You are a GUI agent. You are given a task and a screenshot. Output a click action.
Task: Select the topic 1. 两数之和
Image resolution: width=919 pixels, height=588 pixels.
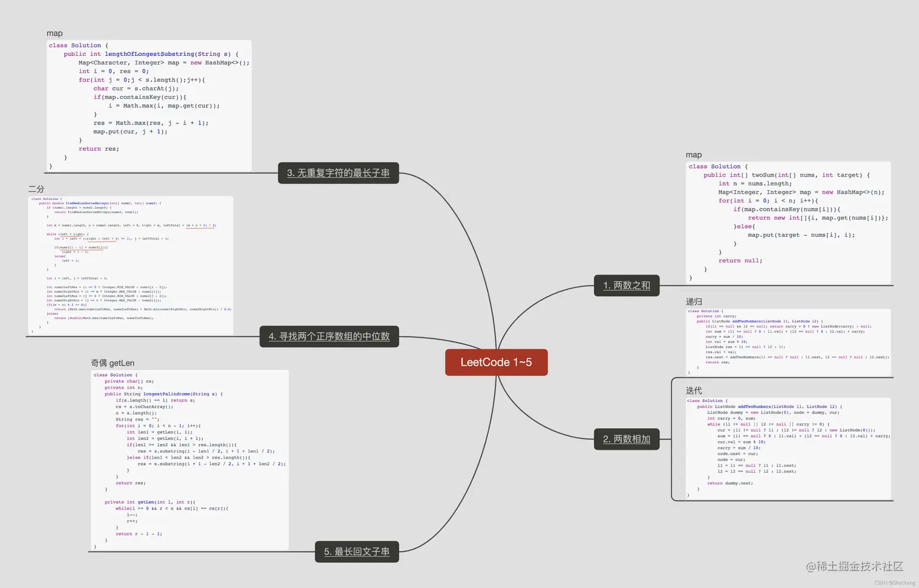627,285
